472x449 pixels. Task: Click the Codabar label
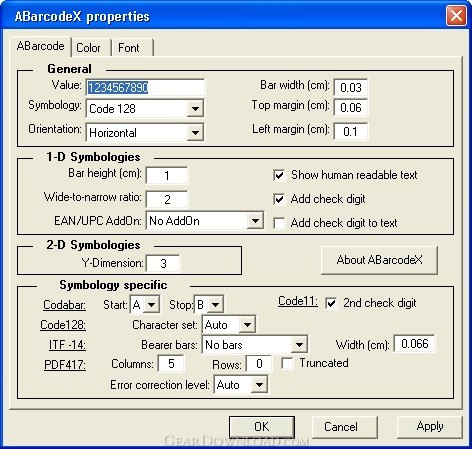coord(64,305)
